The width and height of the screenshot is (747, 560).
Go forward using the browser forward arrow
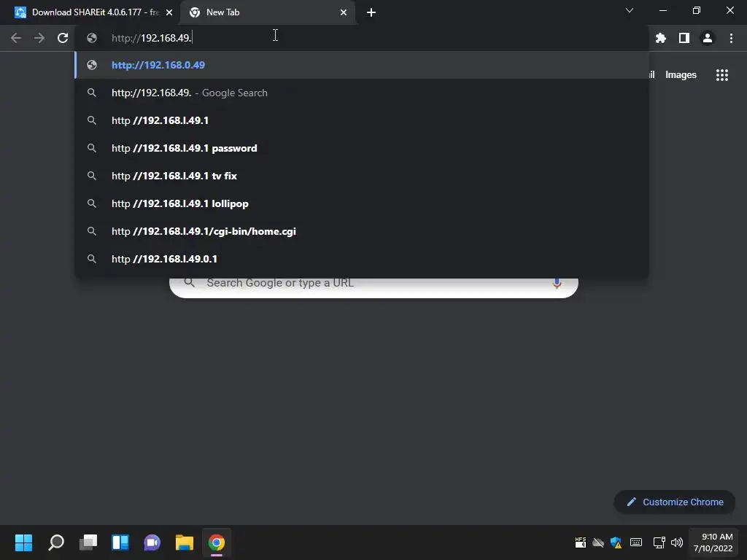pyautogui.click(x=39, y=38)
